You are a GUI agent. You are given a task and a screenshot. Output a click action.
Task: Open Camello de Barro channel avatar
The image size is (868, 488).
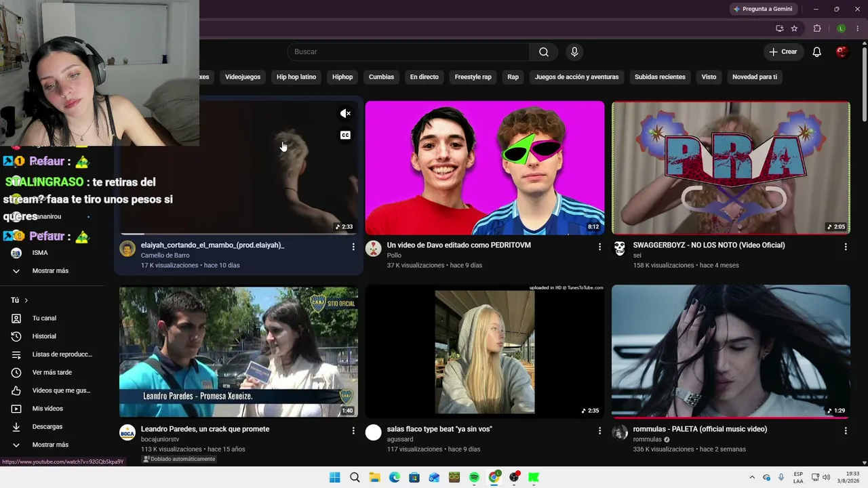pos(127,249)
